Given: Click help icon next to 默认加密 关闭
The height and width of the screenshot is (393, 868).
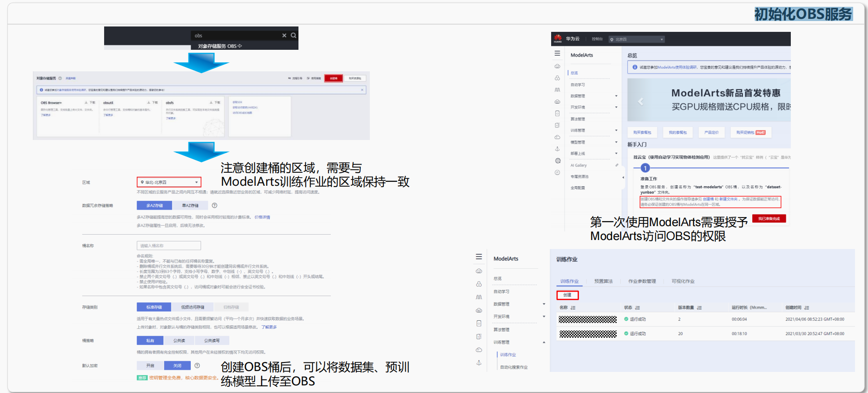Looking at the screenshot, I should [x=197, y=366].
